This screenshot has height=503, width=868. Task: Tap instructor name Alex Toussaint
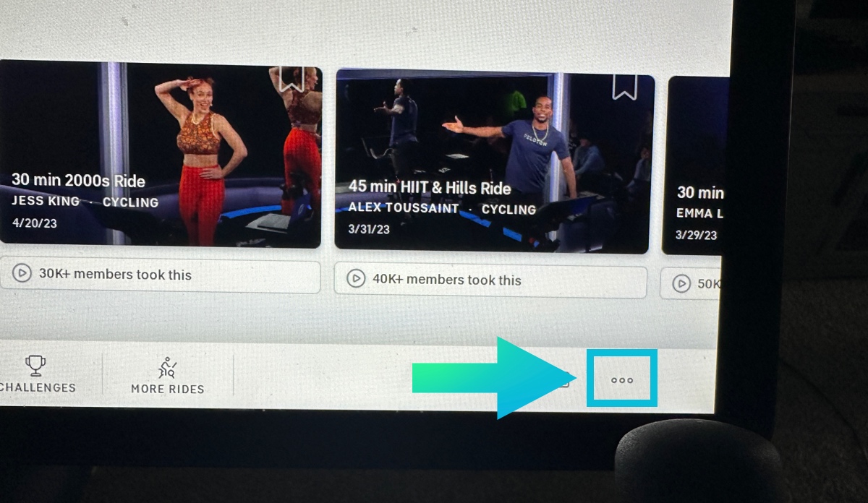pos(404,208)
